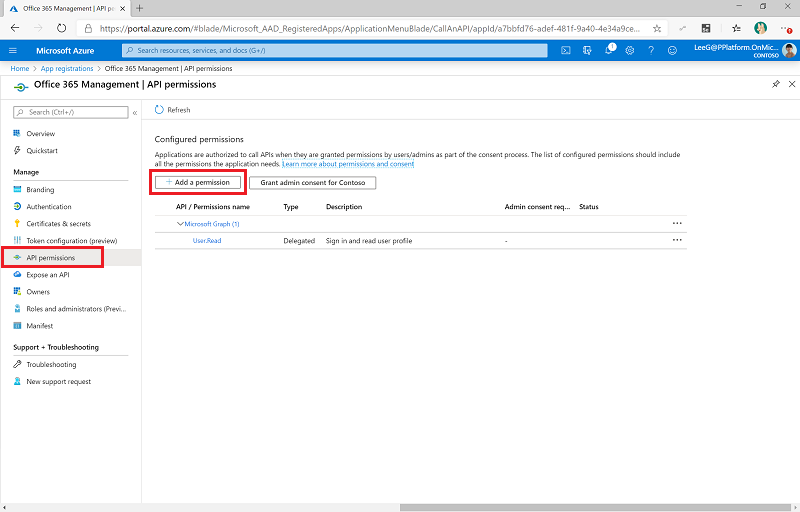Click Grant admin consent for Contoso
The width and height of the screenshot is (800, 512).
(x=313, y=183)
